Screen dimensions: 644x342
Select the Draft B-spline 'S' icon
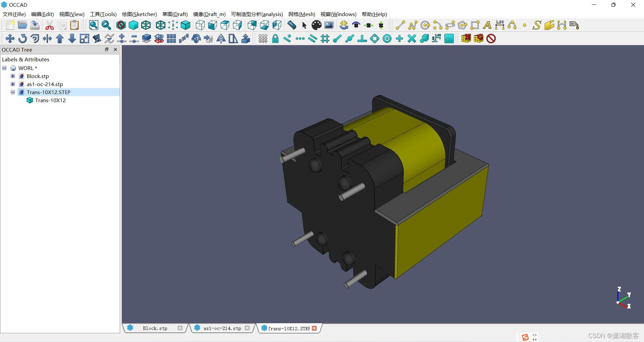537,25
